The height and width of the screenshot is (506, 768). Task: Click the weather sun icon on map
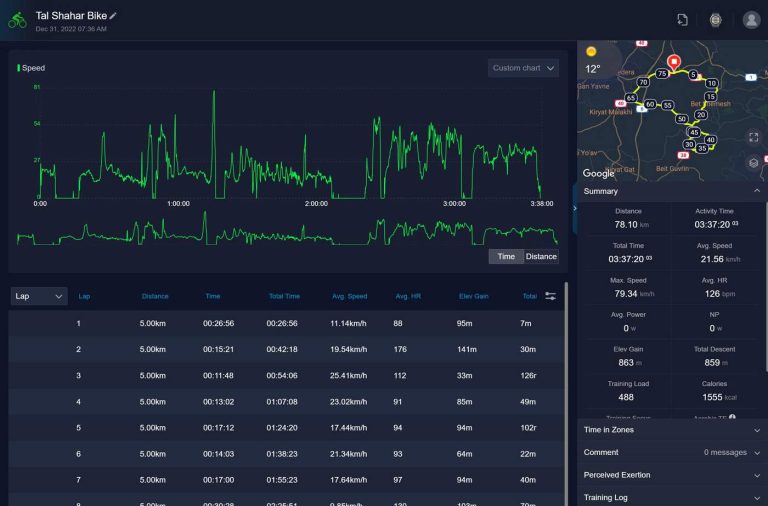pos(591,51)
